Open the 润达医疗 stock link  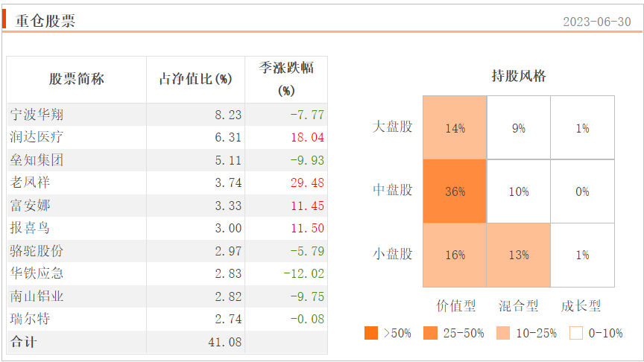[37, 137]
